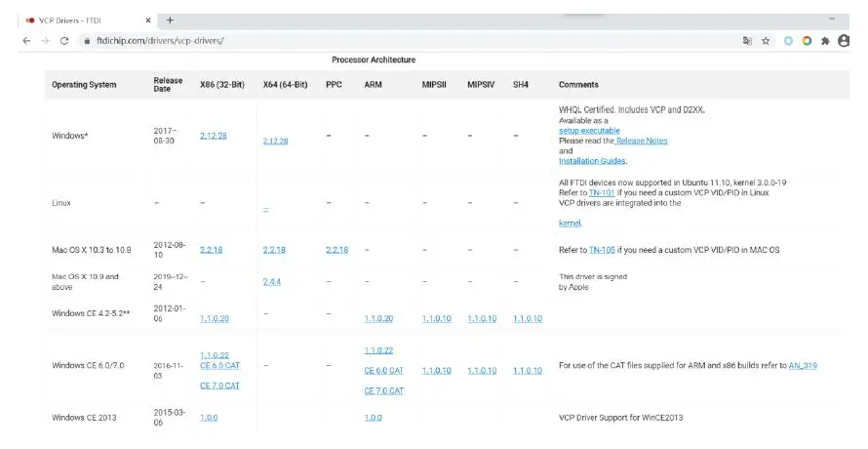Close the VCP Drivers tab
Image resolution: width=868 pixels, height=449 pixels.
click(148, 20)
